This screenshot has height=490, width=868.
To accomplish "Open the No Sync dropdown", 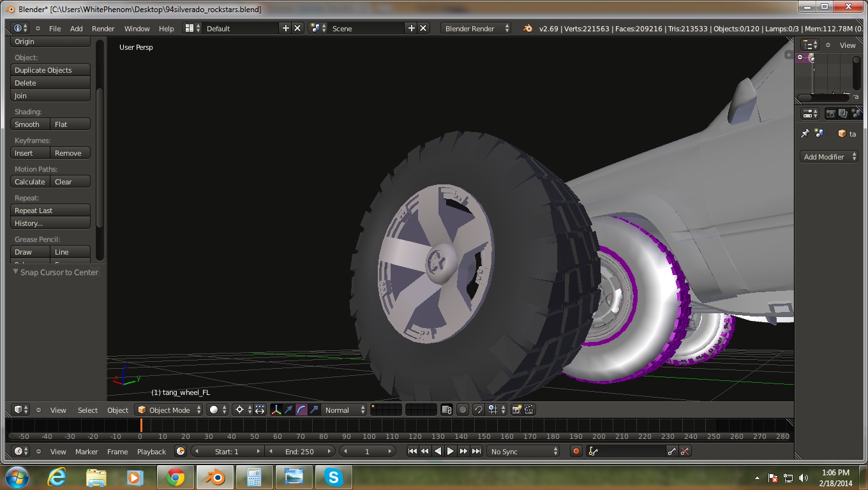I will [x=523, y=451].
